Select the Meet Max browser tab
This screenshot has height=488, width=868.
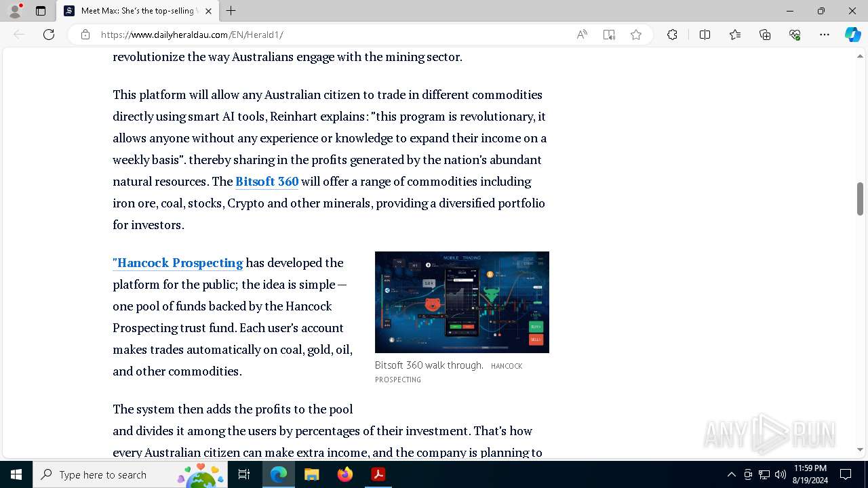138,11
